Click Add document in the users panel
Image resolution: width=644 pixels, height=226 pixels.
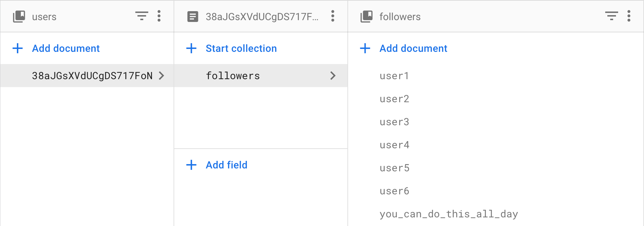pos(66,48)
